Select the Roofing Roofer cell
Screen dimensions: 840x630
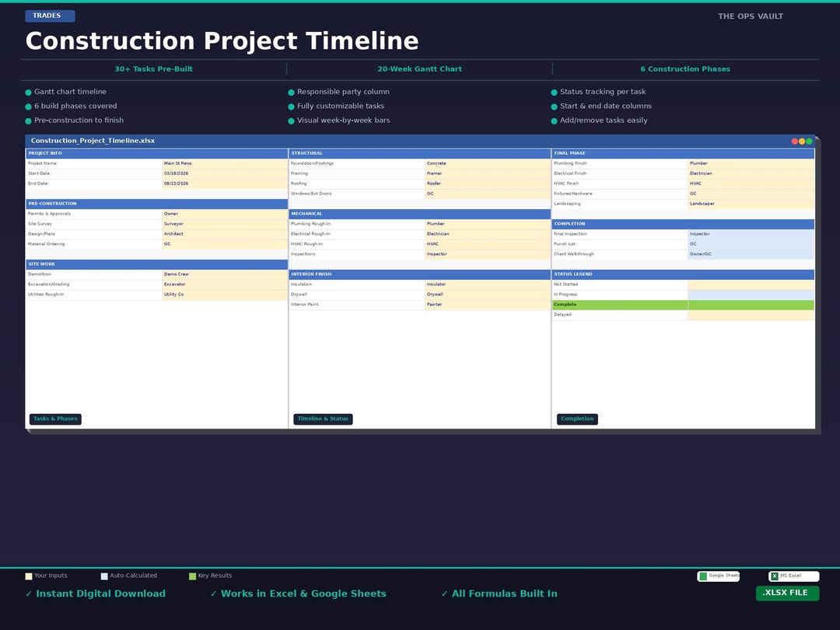coord(488,184)
